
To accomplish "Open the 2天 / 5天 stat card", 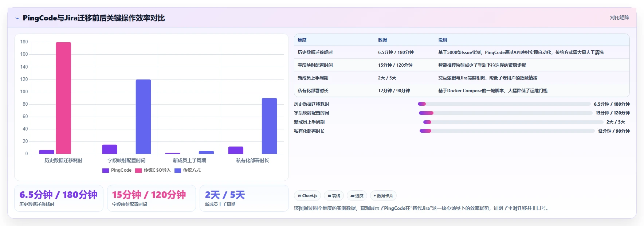I will 244,198.
